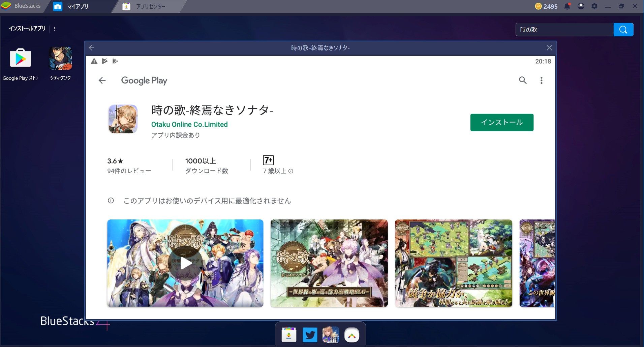Click the 時の歌-終焉なきソナタ- app title
The width and height of the screenshot is (644, 347).
tap(212, 110)
